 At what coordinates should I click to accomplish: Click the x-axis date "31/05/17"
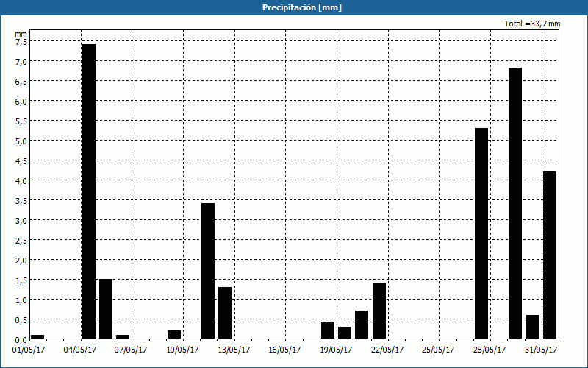pyautogui.click(x=541, y=350)
